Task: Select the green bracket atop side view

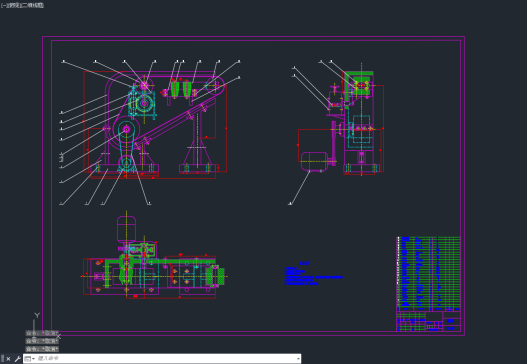Action: coord(359,85)
